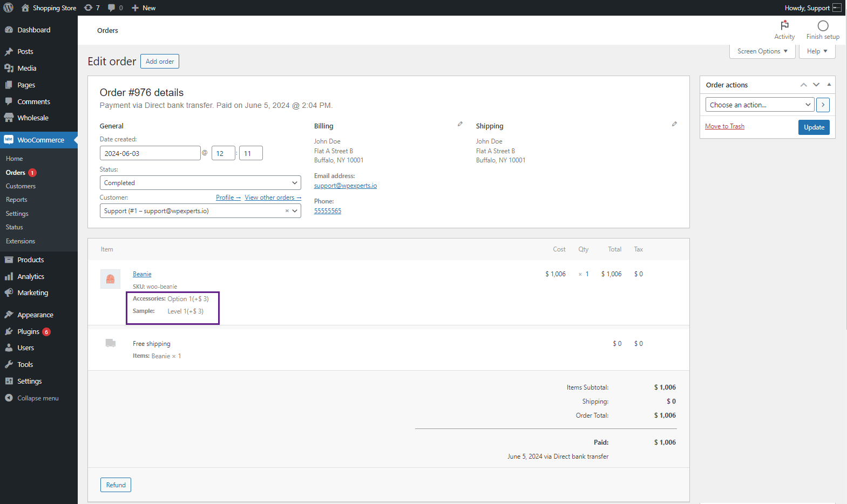Click the hour field showing 12
The width and height of the screenshot is (847, 504).
pos(223,153)
